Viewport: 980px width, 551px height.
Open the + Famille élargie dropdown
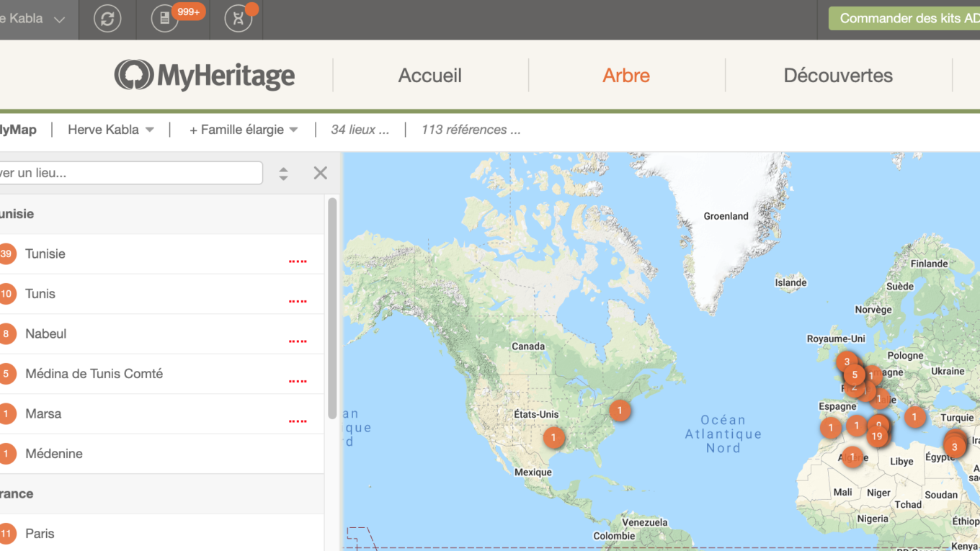click(244, 130)
